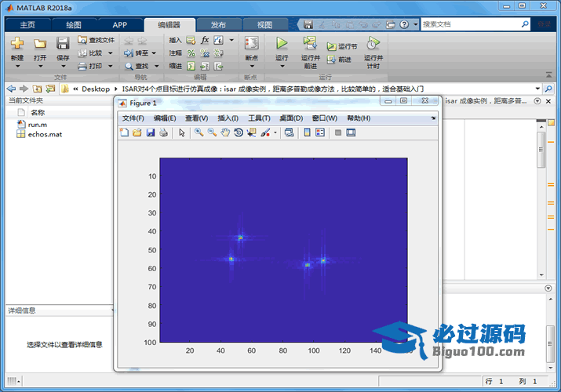Toggle Insert Legend in figure toolbar

(x=320, y=132)
